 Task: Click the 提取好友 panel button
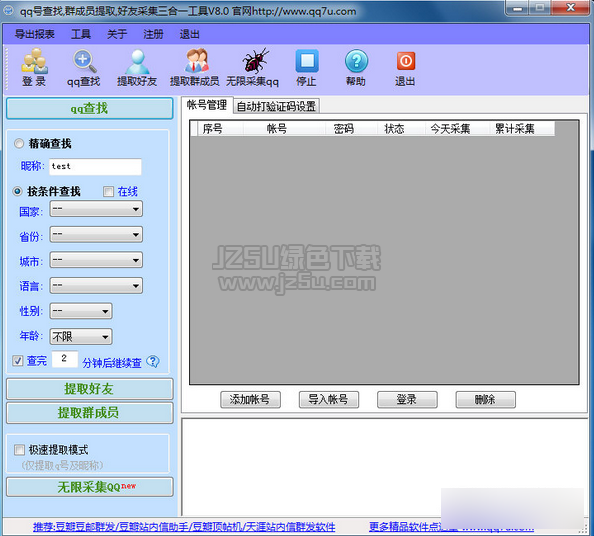[90, 389]
